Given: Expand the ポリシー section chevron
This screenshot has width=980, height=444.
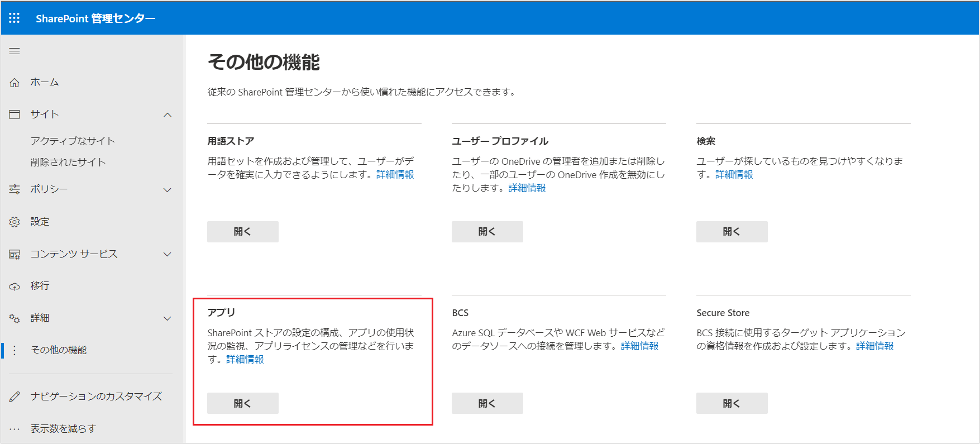Looking at the screenshot, I should [x=168, y=190].
